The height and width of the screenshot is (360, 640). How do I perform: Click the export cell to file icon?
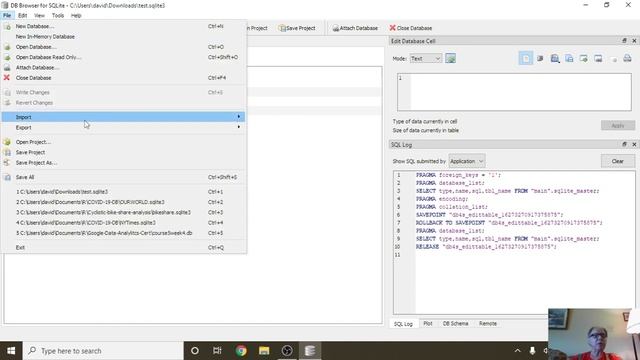coord(598,59)
